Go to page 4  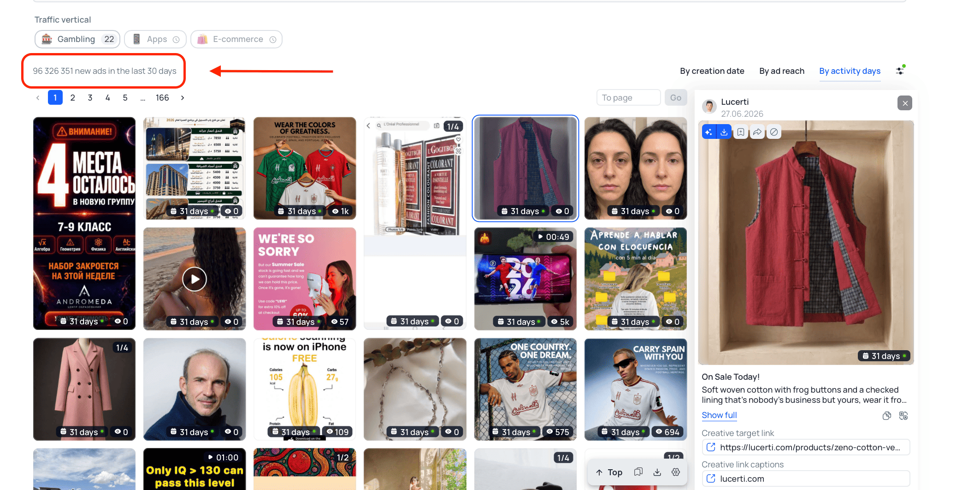pos(108,98)
